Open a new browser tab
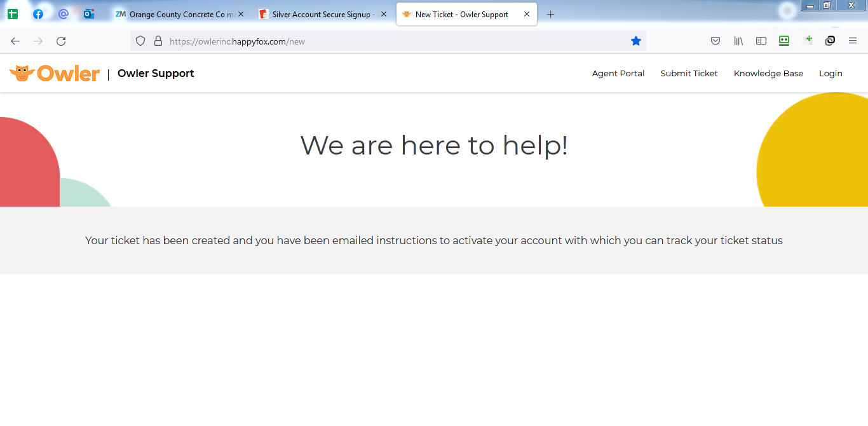The image size is (868, 426). click(551, 15)
